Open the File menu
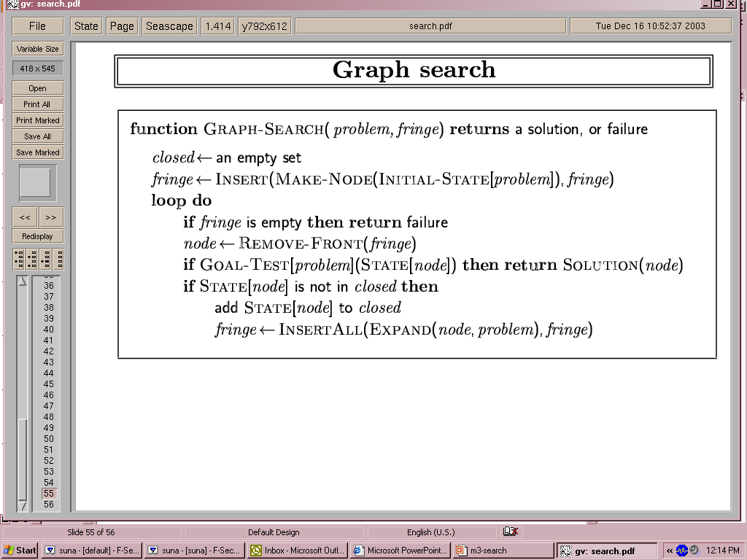The height and width of the screenshot is (560, 747). (37, 26)
